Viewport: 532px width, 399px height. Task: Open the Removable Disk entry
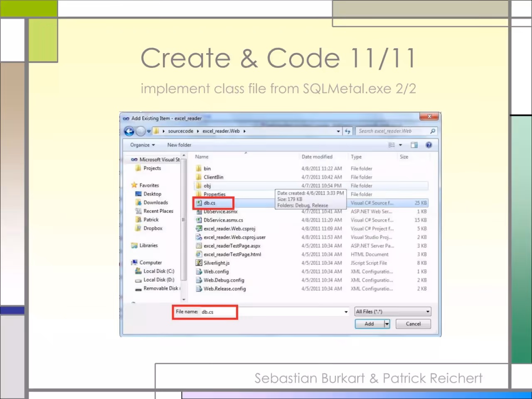click(x=158, y=288)
